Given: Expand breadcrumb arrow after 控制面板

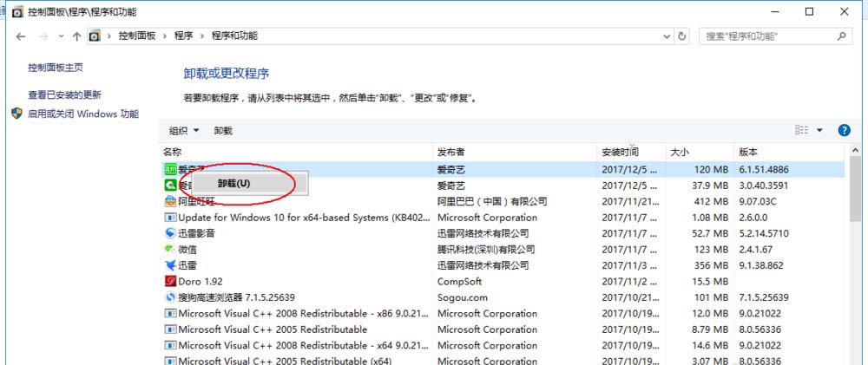Looking at the screenshot, I should pos(165,36).
